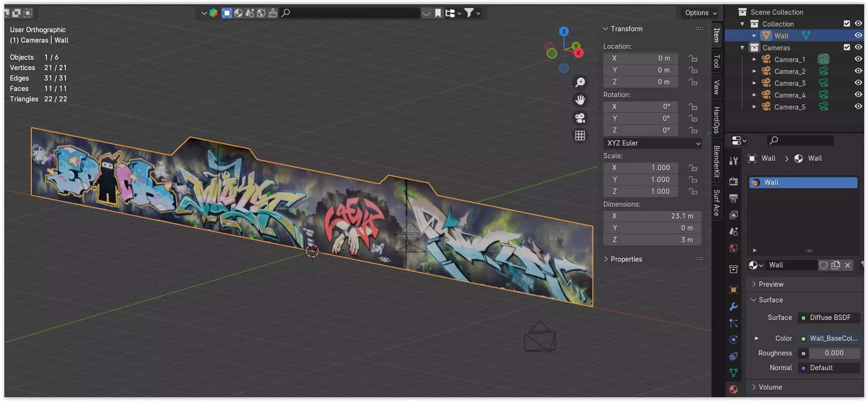
Task: Open the View Layer properties tab icon
Action: click(x=733, y=215)
